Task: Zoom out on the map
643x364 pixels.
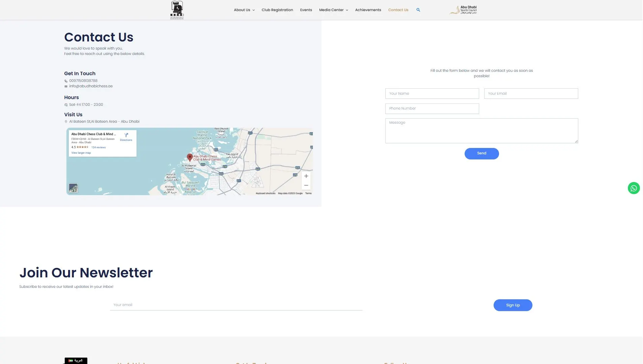Action: pos(306,185)
